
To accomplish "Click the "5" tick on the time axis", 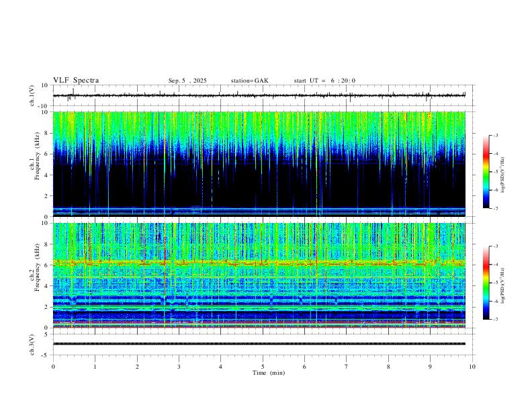I will tap(263, 367).
